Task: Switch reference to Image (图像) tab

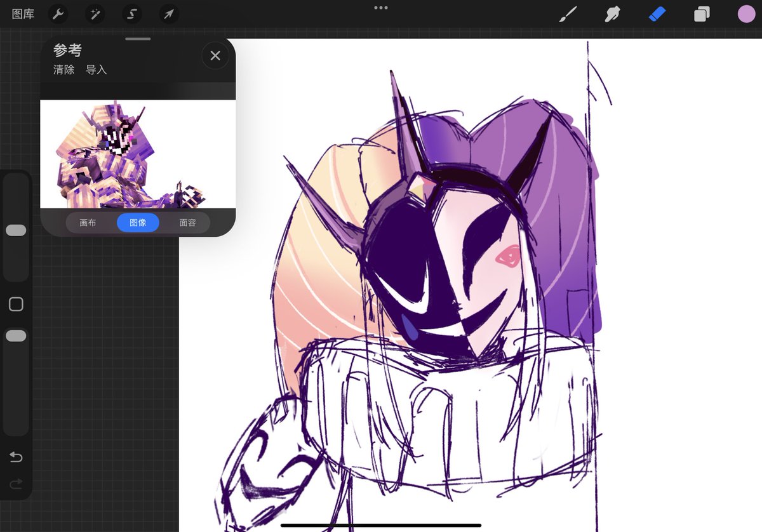Action: [x=138, y=223]
